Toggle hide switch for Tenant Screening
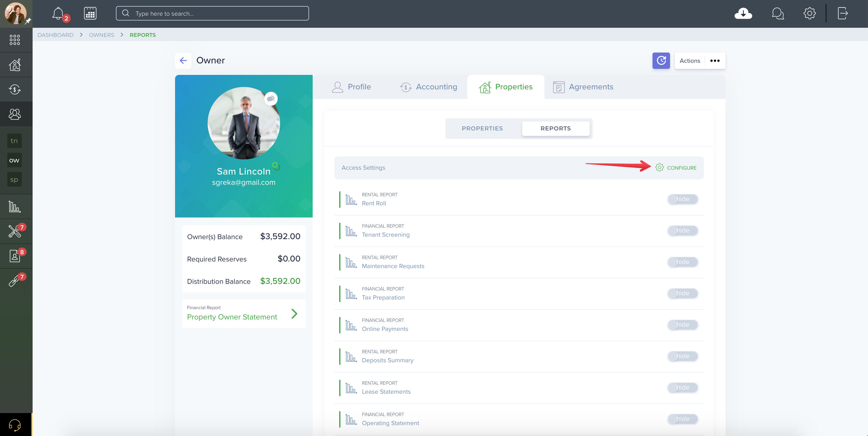This screenshot has width=868, height=436. point(683,231)
